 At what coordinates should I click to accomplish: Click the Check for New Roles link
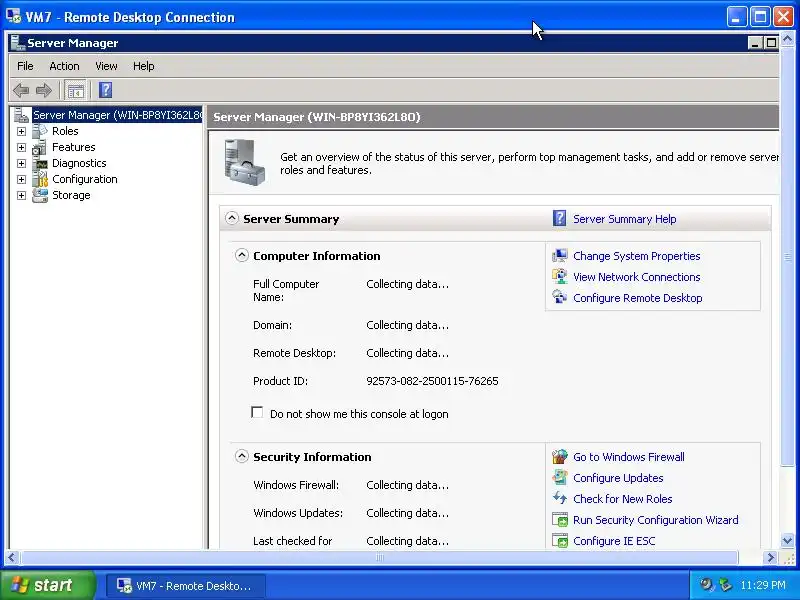(x=622, y=499)
